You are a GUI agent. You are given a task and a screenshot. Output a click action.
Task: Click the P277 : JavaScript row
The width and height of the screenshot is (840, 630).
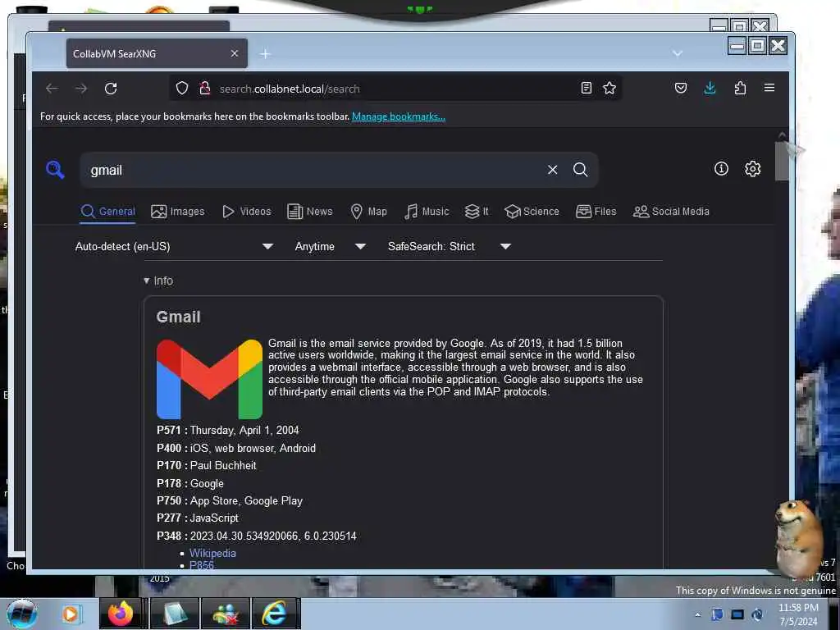tap(197, 518)
